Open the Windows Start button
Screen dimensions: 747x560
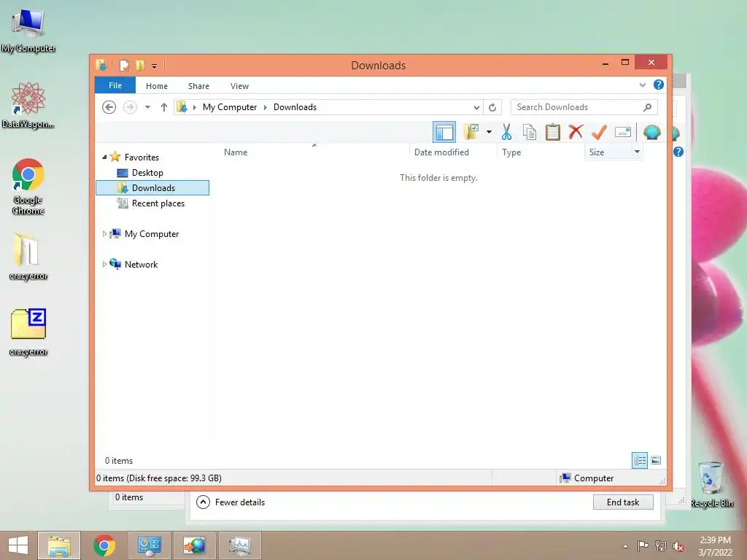18,545
